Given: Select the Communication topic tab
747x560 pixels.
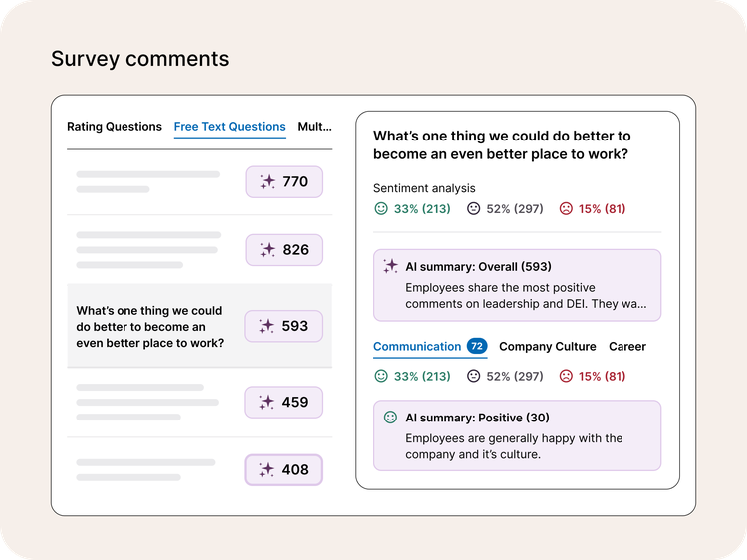Looking at the screenshot, I should (416, 347).
